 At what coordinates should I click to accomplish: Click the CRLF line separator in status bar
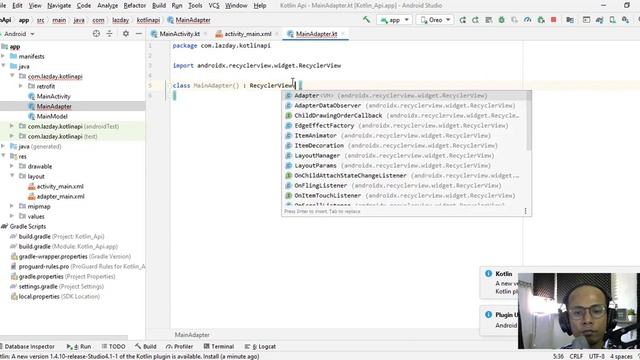pyautogui.click(x=576, y=356)
